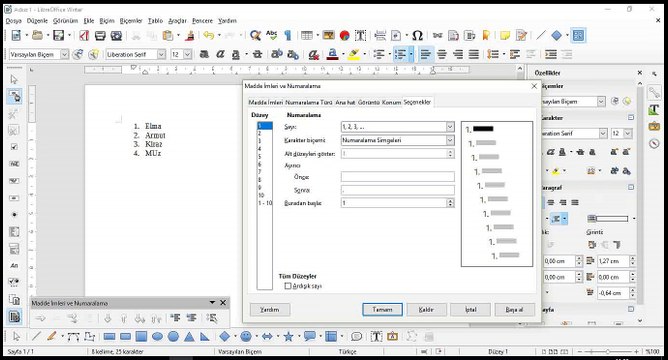Open the spellcheck Abc icon
The width and height of the screenshot is (668, 360).
[x=271, y=35]
